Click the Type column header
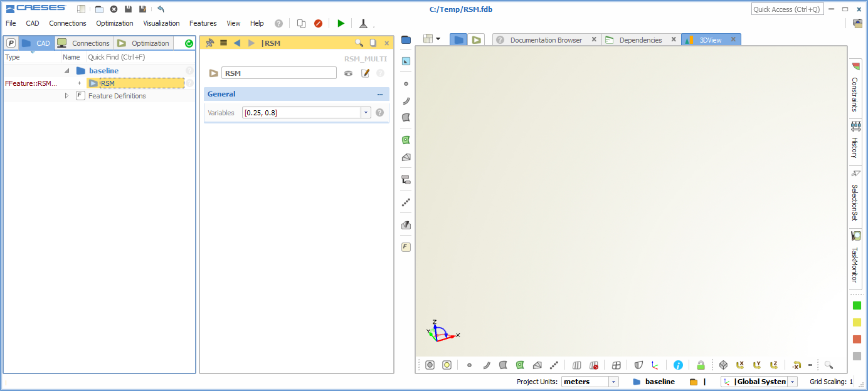The height and width of the screenshot is (391, 868). (13, 57)
